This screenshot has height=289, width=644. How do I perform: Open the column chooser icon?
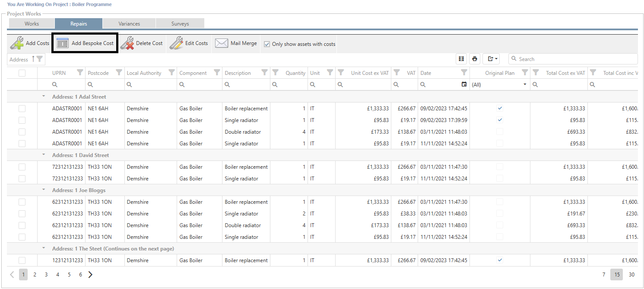(x=461, y=59)
